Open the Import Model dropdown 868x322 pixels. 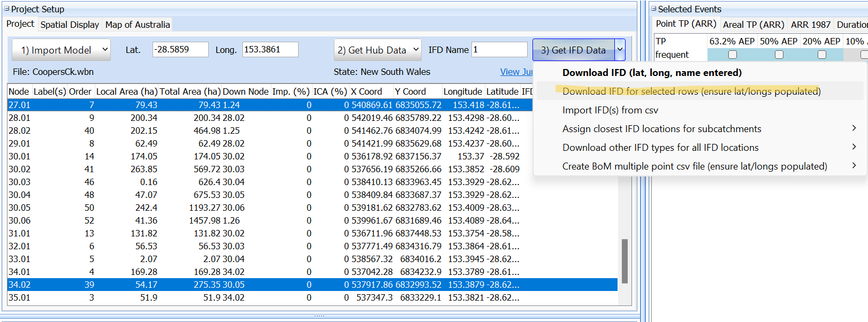coord(105,50)
